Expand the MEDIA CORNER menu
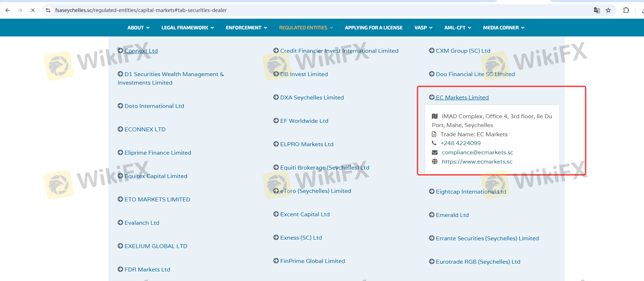 coord(504,28)
